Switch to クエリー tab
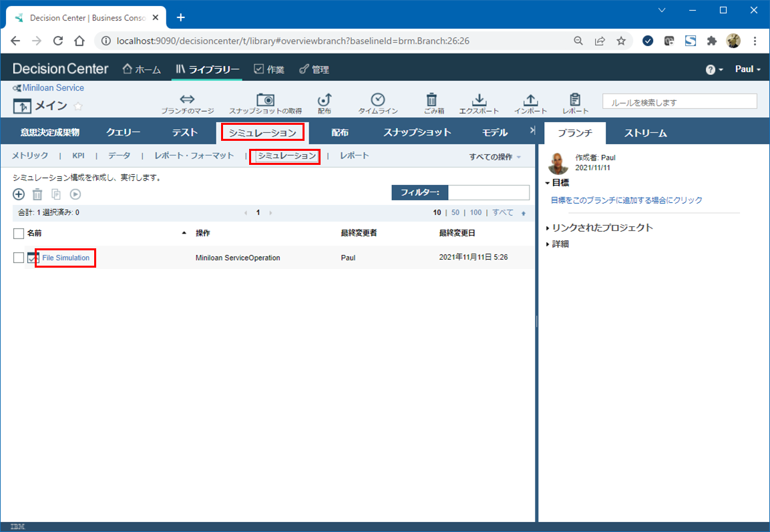770x532 pixels. (124, 133)
